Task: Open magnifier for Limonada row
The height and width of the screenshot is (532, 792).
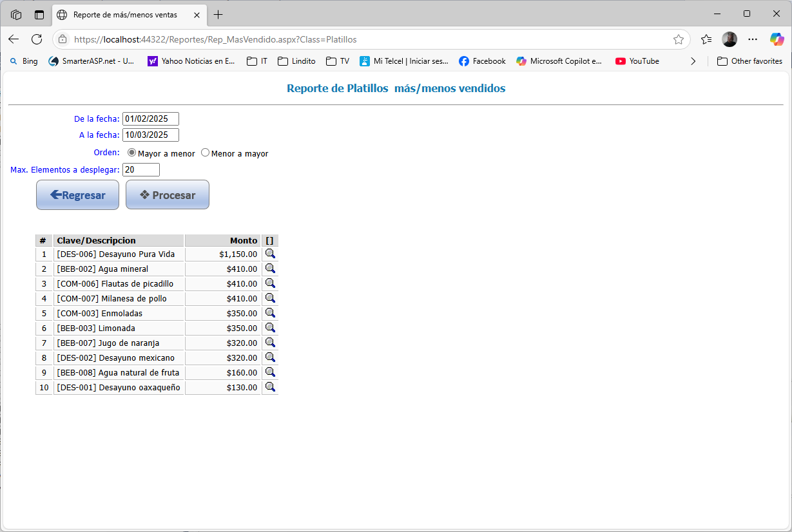Action: pyautogui.click(x=270, y=328)
